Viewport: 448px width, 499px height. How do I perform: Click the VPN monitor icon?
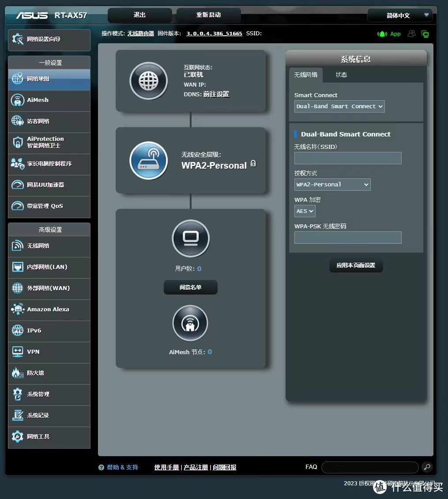pyautogui.click(x=18, y=352)
